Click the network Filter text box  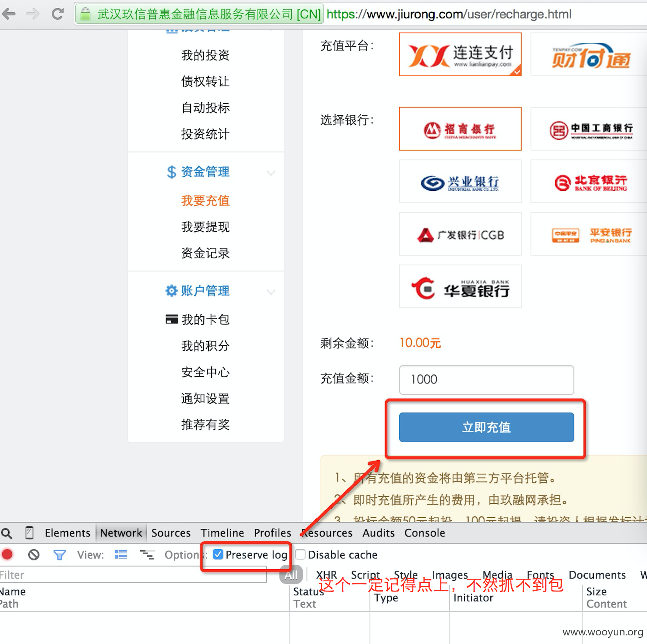pyautogui.click(x=133, y=575)
